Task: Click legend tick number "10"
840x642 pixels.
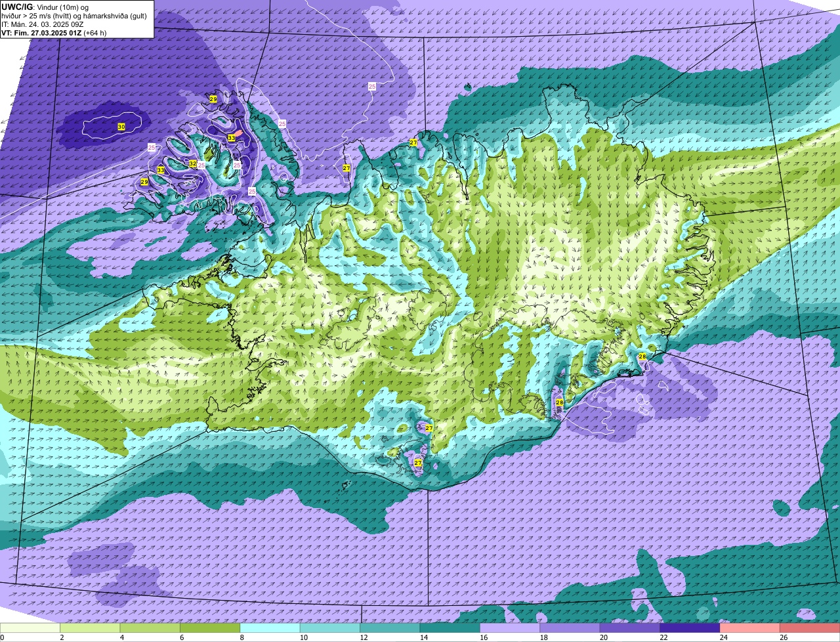Action: (303, 637)
